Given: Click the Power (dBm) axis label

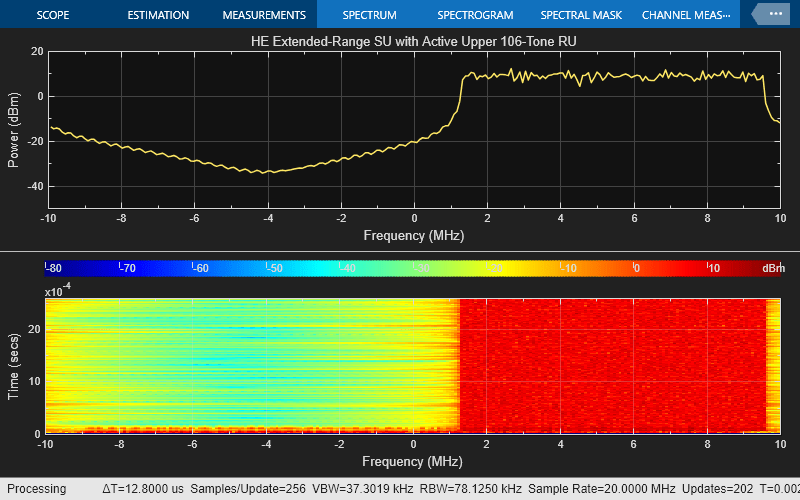Looking at the screenshot, I should pos(13,130).
